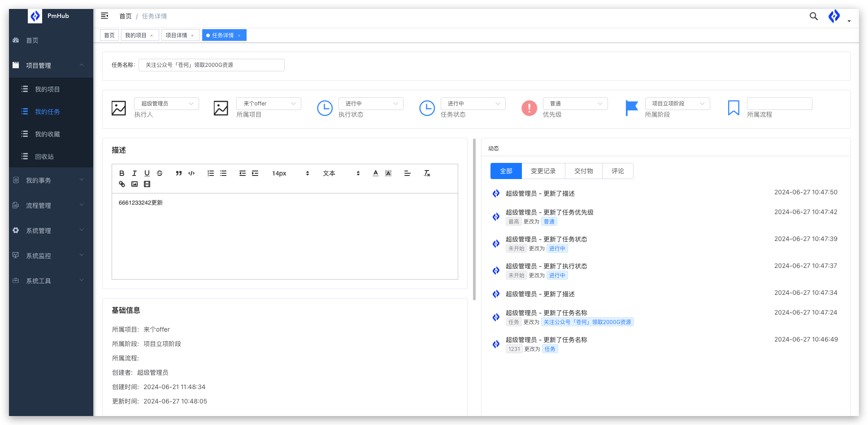Insert a hyperlink using the link icon

coord(122,184)
